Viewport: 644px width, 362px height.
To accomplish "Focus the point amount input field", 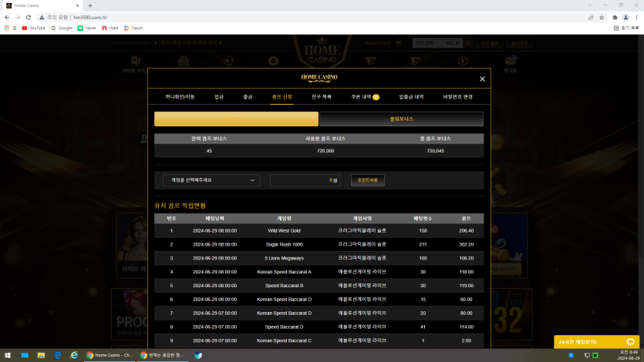I will pos(305,180).
